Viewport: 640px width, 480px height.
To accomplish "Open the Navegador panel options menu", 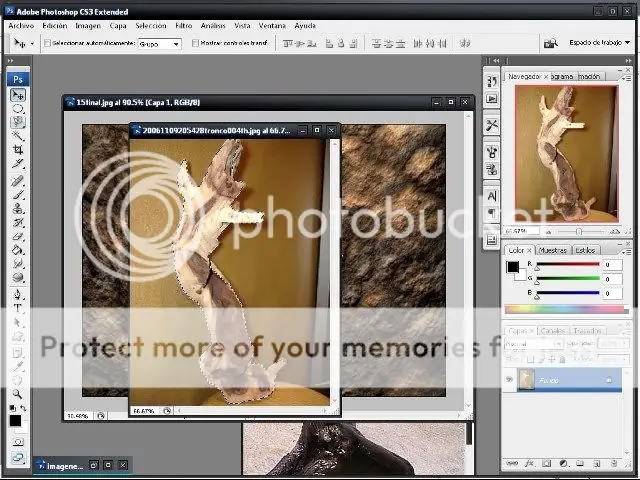I will (x=625, y=78).
